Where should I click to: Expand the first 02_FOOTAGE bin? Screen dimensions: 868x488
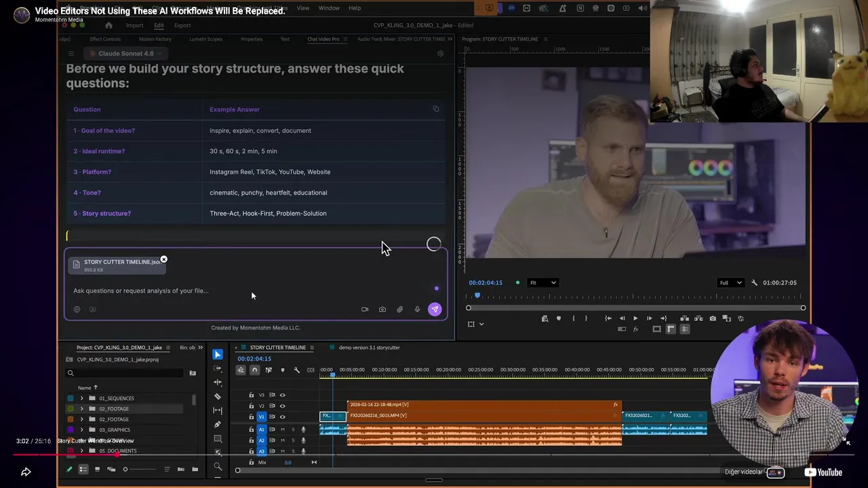point(82,409)
